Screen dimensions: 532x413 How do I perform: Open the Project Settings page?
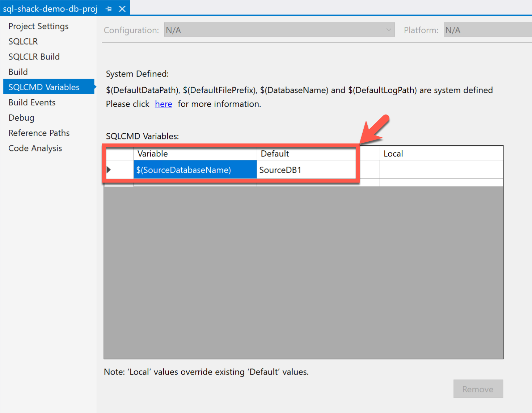(38, 26)
